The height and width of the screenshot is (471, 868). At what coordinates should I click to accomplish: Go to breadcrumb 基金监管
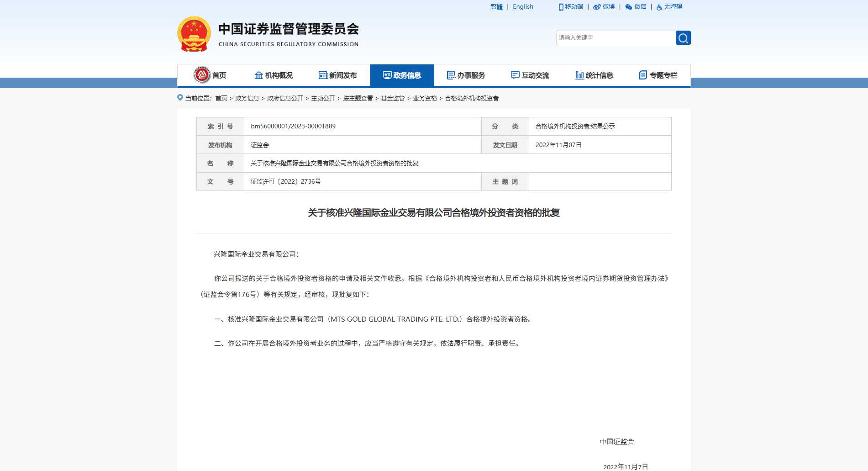coord(393,98)
